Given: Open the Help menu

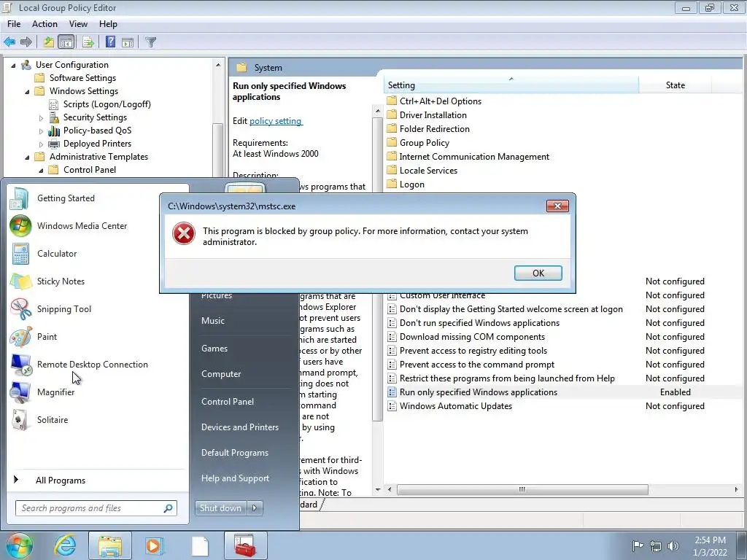Looking at the screenshot, I should click(108, 24).
